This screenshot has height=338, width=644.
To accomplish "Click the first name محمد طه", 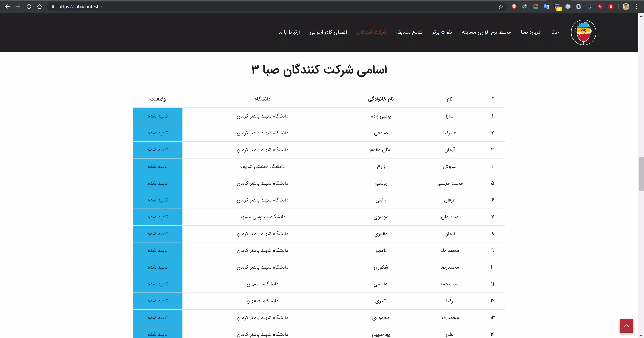I will (x=449, y=250).
